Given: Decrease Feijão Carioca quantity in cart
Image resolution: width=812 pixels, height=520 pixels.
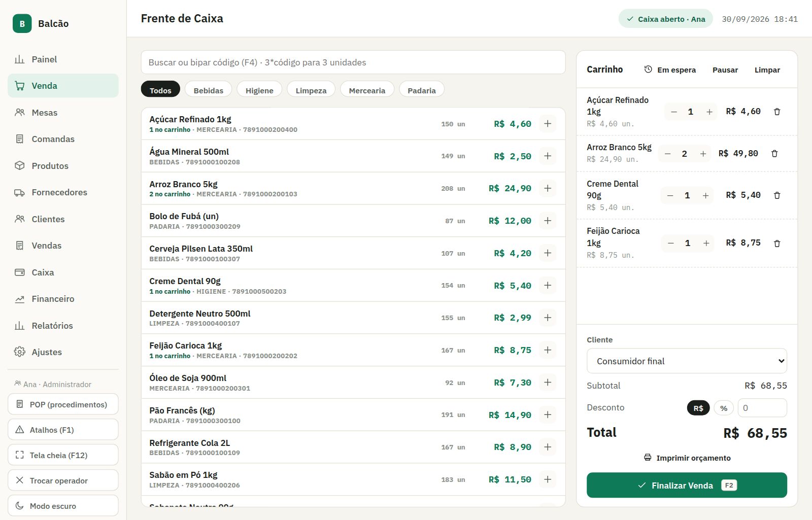Looking at the screenshot, I should coord(671,243).
